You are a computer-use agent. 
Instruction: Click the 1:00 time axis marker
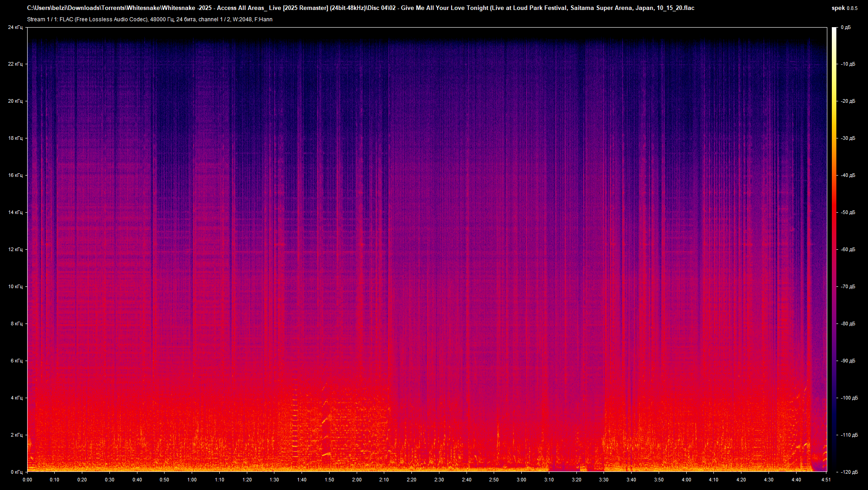192,480
